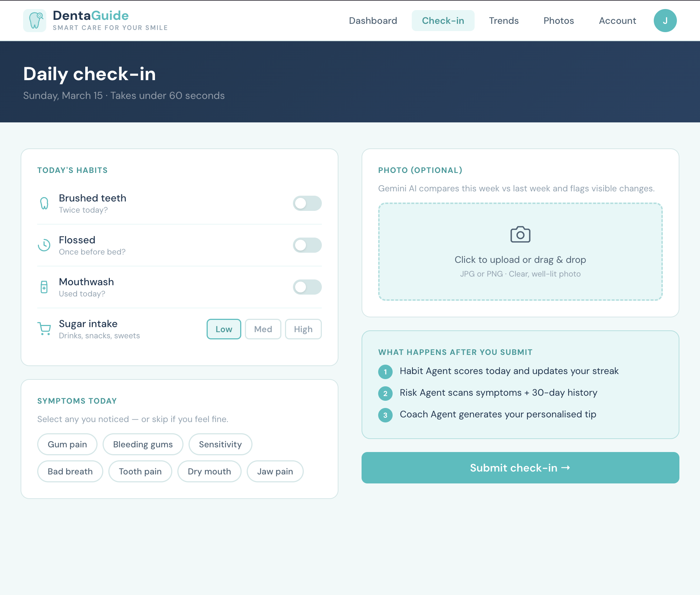Click the step 1 numbered circle
700x595 pixels.
[385, 372]
